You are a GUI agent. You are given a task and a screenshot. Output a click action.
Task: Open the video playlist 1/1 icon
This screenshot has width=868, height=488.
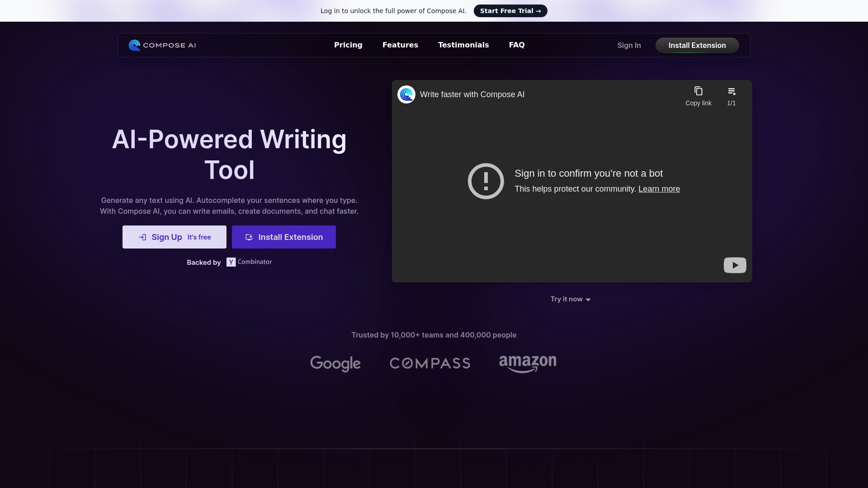pos(731,92)
